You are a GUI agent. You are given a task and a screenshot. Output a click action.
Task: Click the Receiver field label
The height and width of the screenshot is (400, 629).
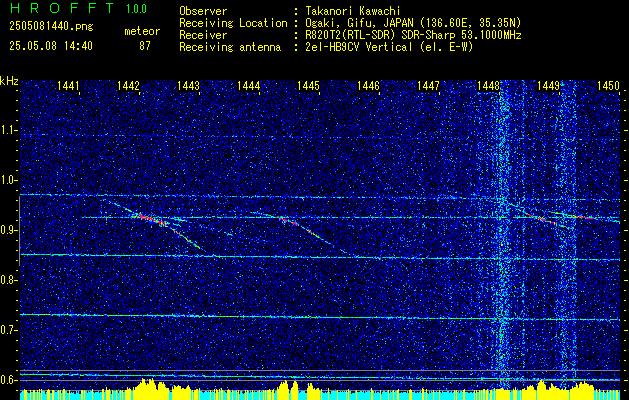pos(203,35)
